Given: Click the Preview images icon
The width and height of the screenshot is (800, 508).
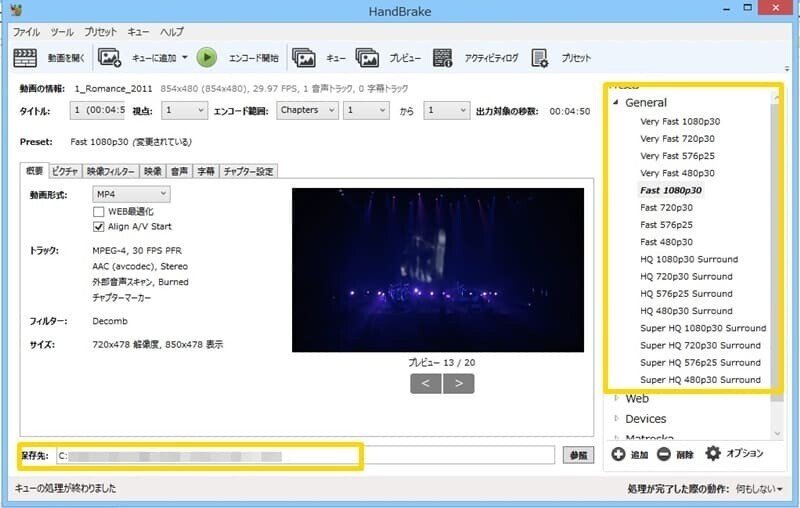Looking at the screenshot, I should click(367, 58).
